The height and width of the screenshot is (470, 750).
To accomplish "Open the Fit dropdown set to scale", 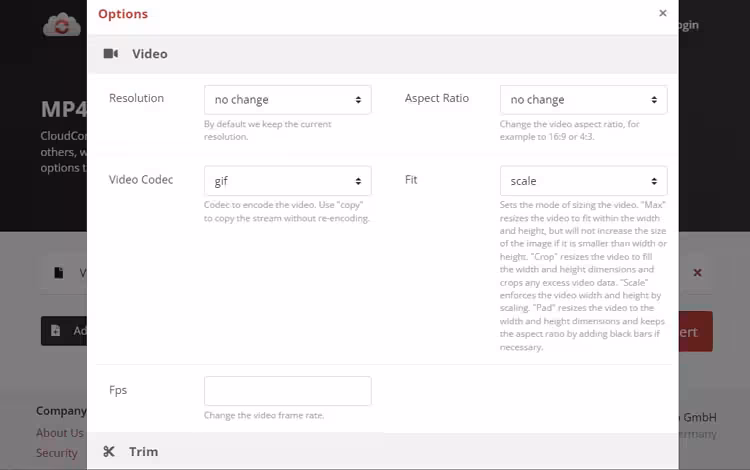I will [x=583, y=181].
